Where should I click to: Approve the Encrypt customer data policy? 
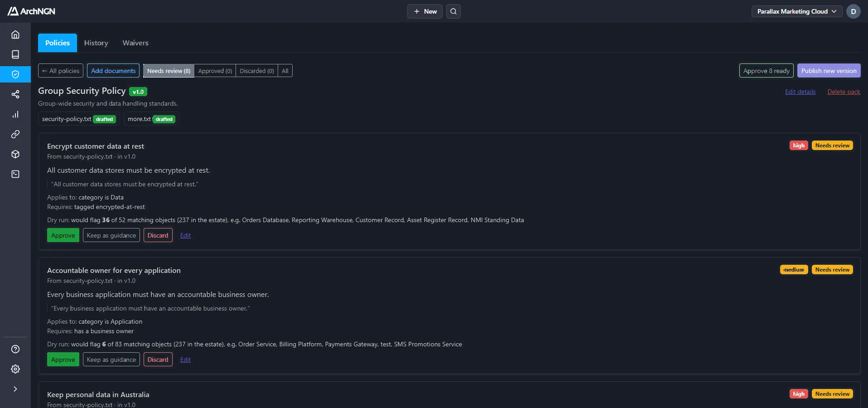coord(63,235)
